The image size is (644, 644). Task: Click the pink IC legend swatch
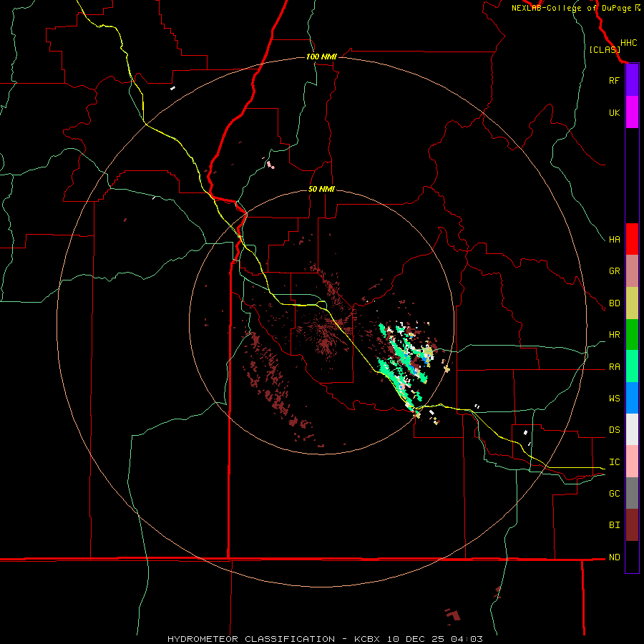point(632,462)
